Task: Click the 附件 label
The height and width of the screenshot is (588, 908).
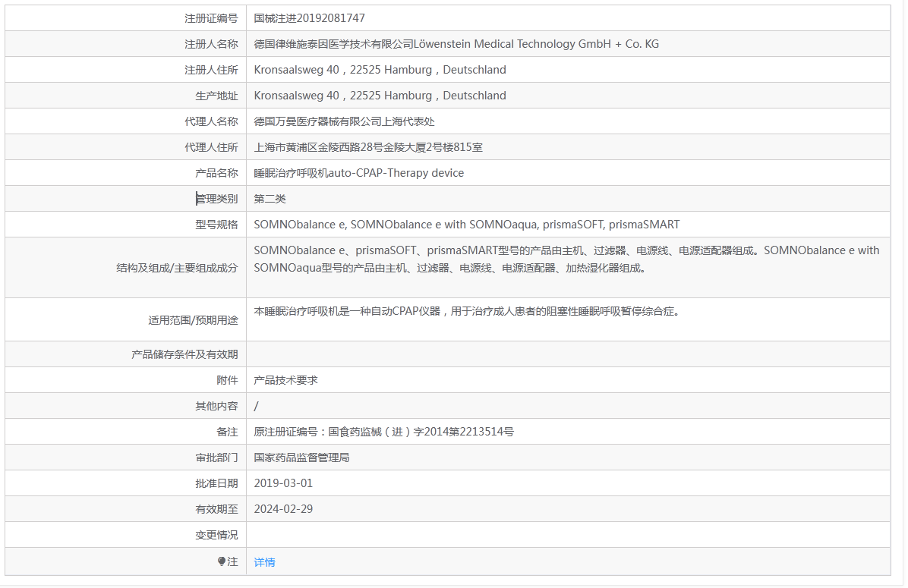Action: (x=227, y=380)
